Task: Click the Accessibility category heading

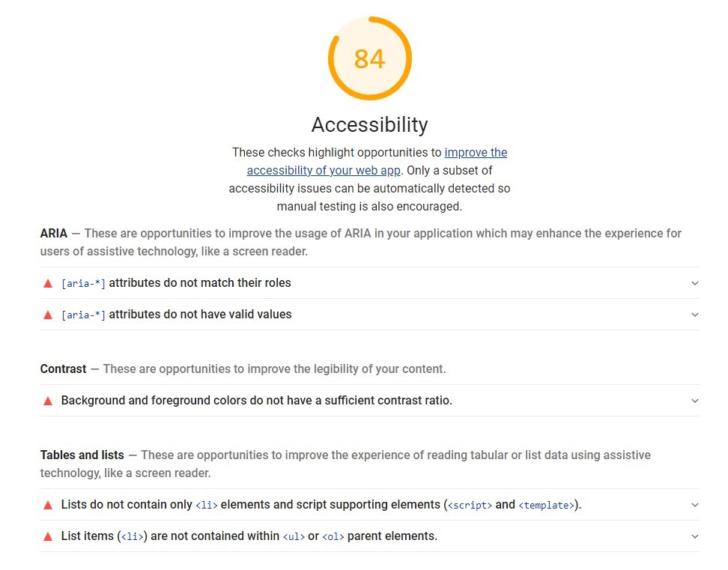Action: [369, 124]
